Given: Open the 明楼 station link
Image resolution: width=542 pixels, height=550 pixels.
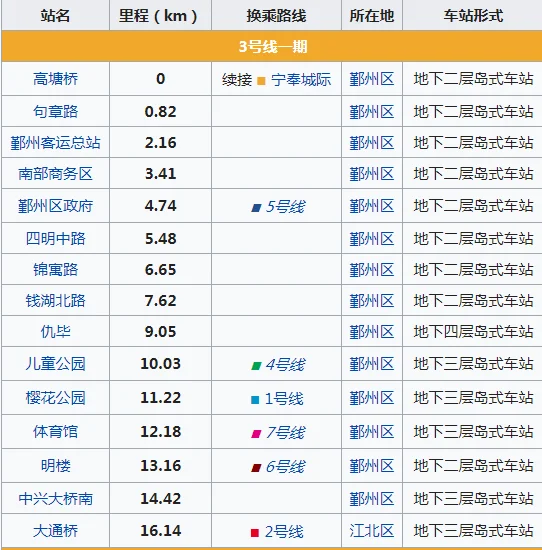Looking at the screenshot, I should [x=55, y=466].
